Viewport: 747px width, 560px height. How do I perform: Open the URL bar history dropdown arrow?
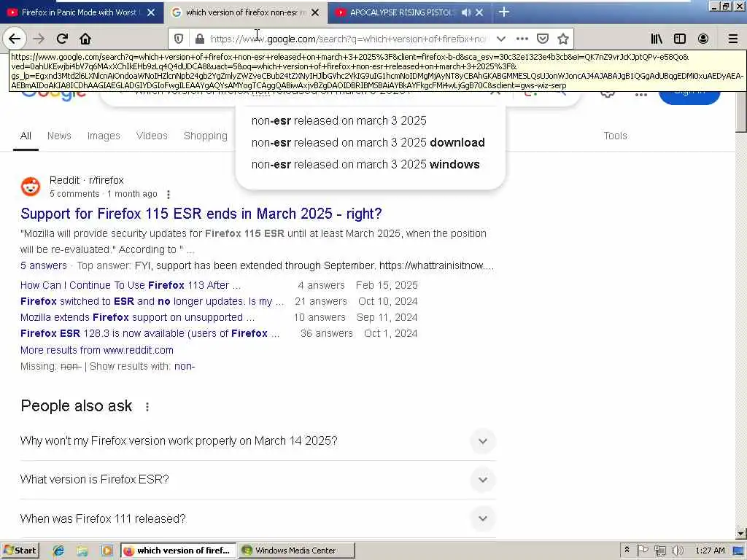point(500,39)
